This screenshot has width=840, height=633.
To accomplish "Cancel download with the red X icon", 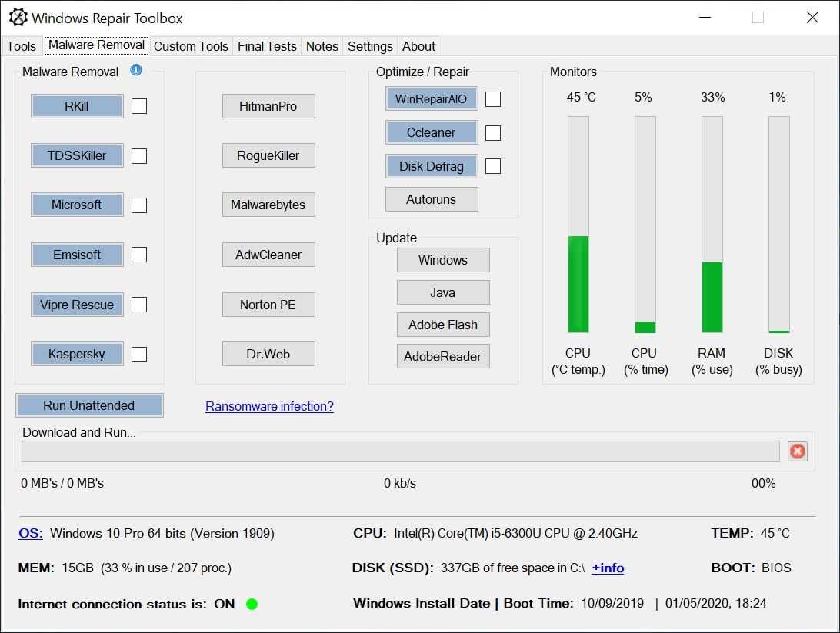I will (x=797, y=451).
